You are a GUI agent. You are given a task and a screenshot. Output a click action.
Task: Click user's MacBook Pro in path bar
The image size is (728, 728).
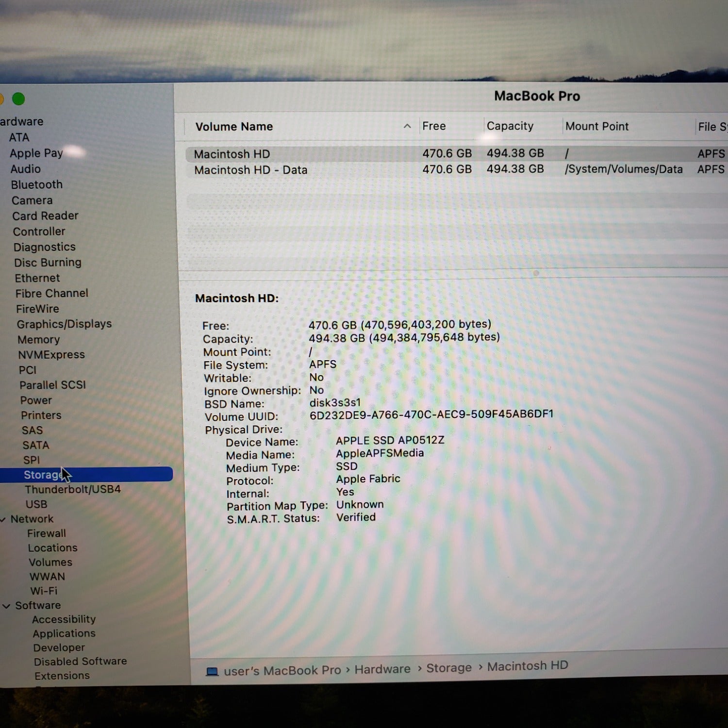pyautogui.click(x=282, y=670)
